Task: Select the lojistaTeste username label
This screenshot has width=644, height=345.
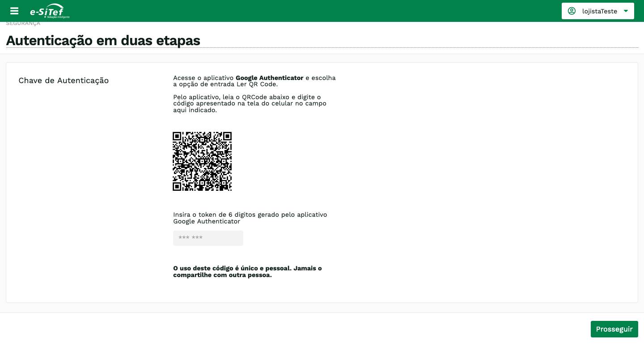Action: tap(599, 11)
